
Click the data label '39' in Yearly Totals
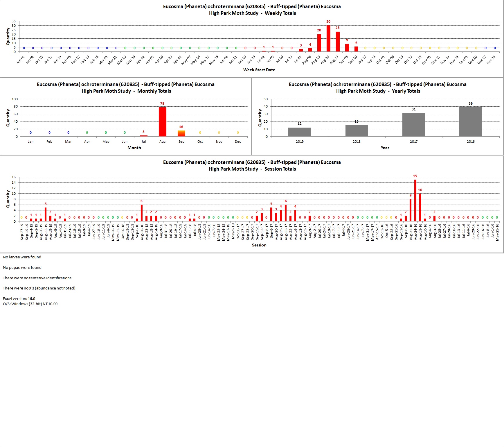(x=471, y=103)
